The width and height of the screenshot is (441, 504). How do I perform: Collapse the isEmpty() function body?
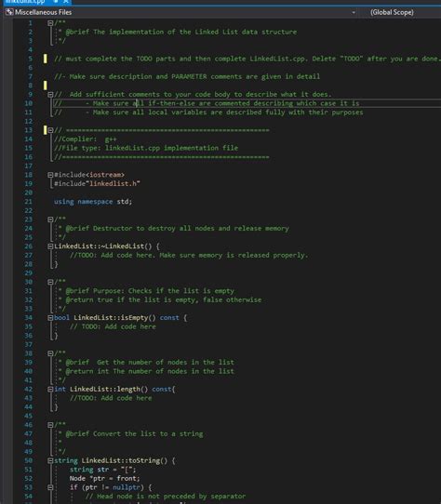50,318
